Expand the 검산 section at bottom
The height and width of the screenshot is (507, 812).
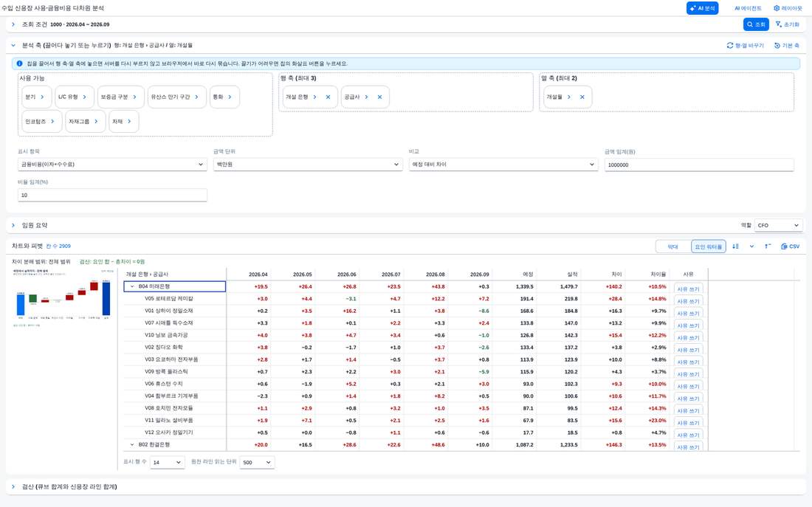tap(13, 487)
